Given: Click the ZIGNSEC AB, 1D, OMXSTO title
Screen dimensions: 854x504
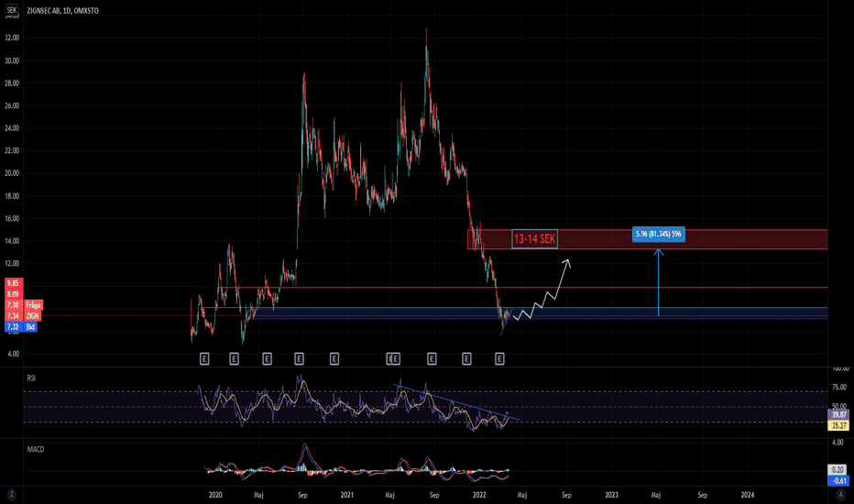Looking at the screenshot, I should coord(62,11).
